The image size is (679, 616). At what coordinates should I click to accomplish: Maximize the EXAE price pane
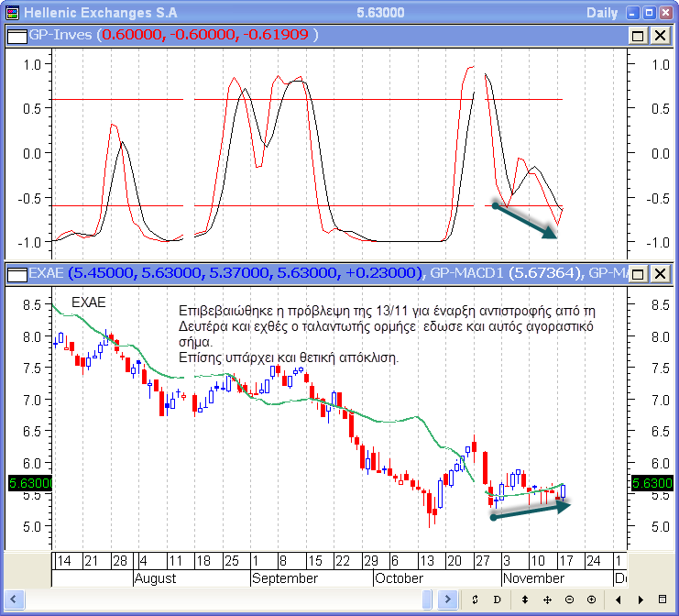(x=639, y=273)
